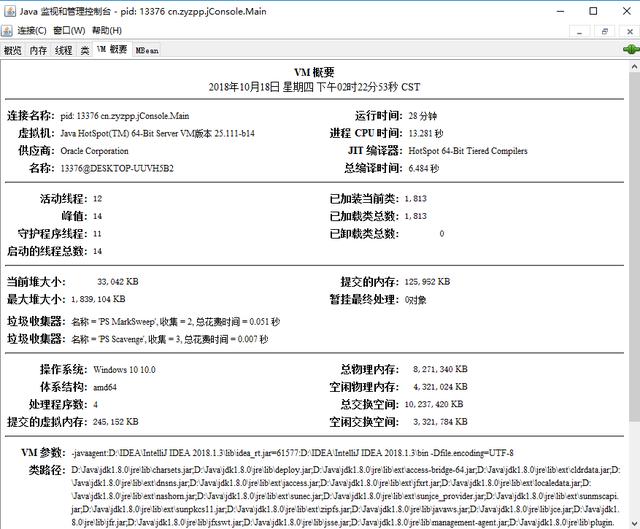640x529 pixels.
Task: Click the connection name value pid: 13376
Action: click(x=125, y=116)
